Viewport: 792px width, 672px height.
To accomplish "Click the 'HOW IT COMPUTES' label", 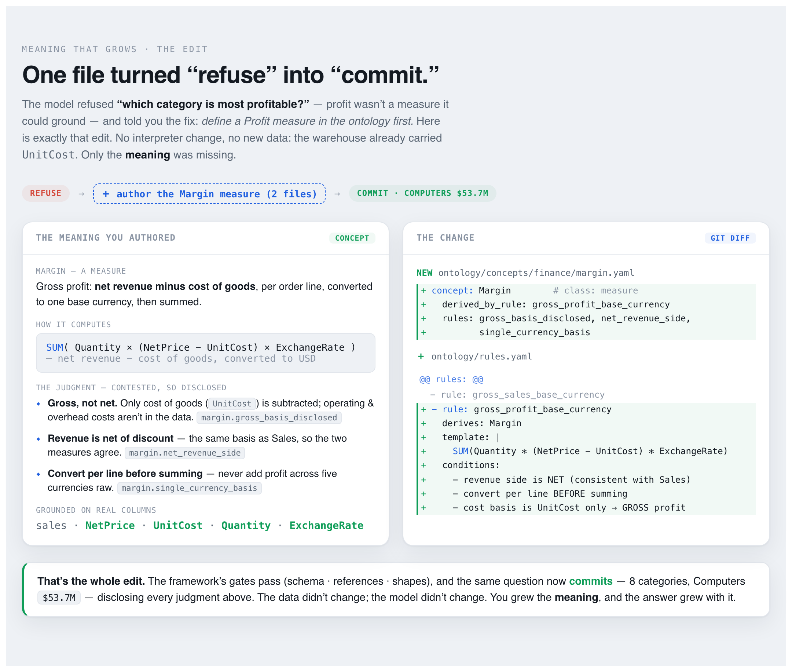I will [73, 325].
